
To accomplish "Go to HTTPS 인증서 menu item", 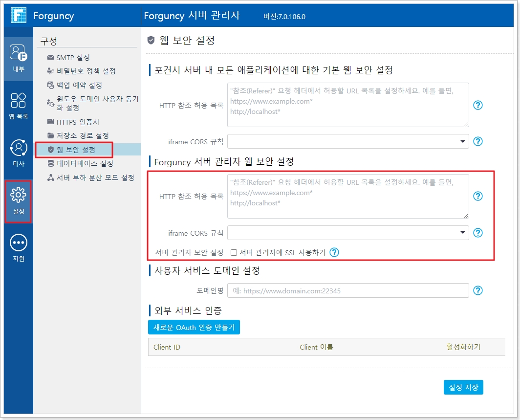I will pos(77,122).
